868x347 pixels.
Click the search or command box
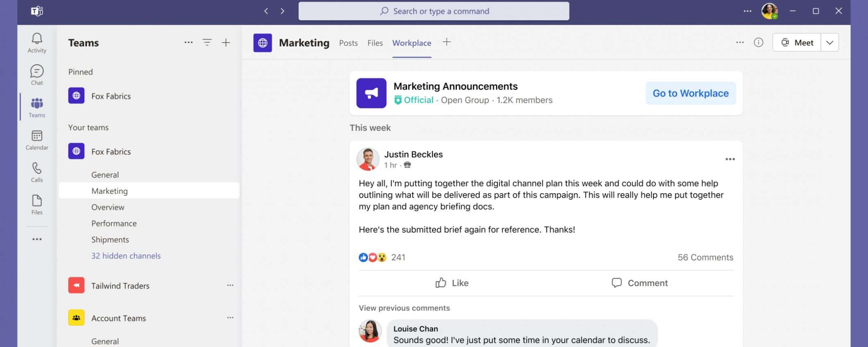(434, 11)
